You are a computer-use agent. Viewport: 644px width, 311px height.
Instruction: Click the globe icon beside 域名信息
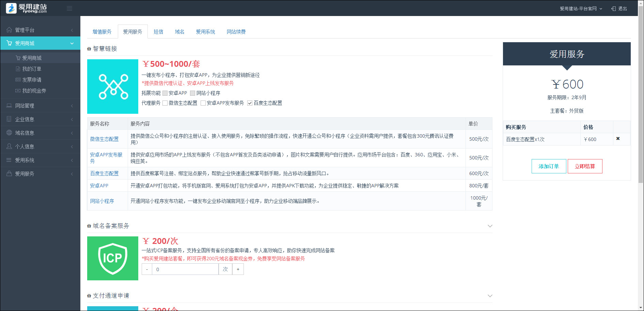tap(9, 133)
